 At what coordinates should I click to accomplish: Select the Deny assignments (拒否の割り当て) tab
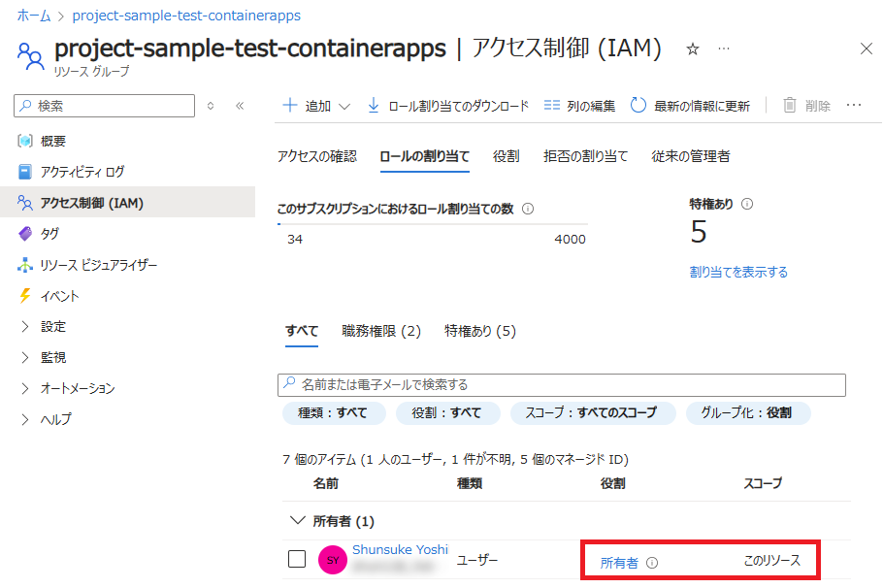pyautogui.click(x=585, y=156)
